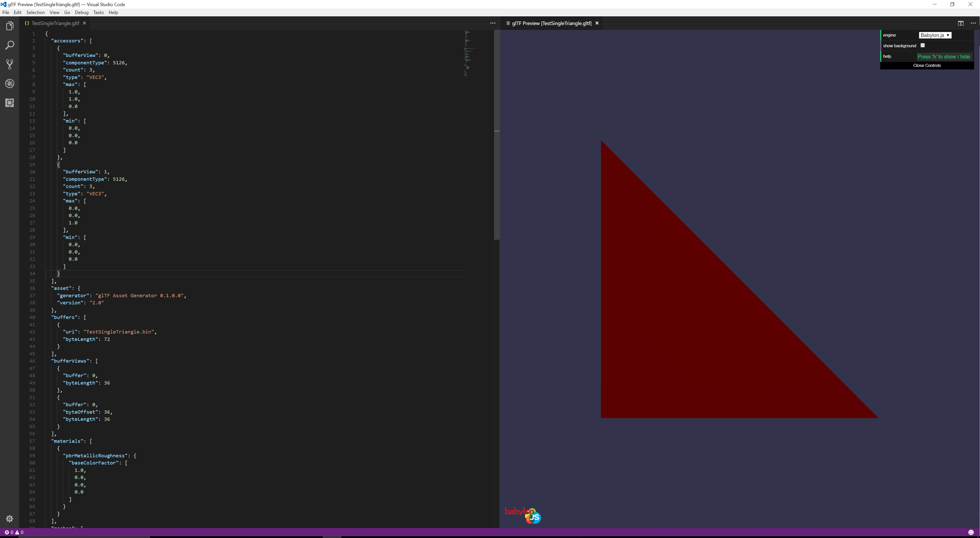This screenshot has height=538, width=980.
Task: Open the Edit menu
Action: 18,13
